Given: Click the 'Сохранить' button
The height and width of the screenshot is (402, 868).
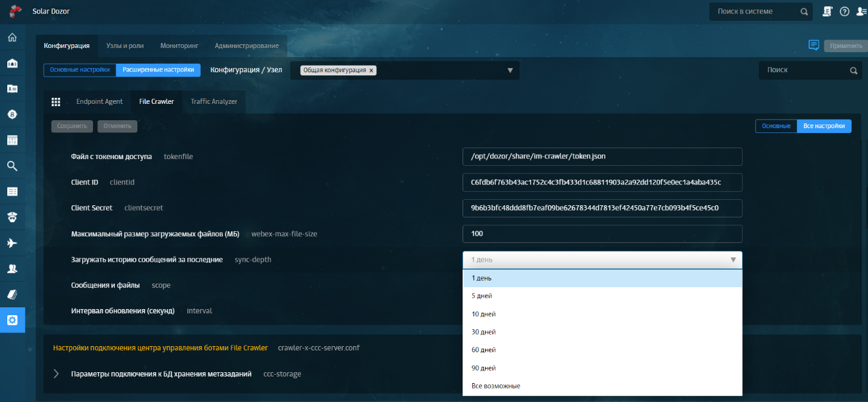Looking at the screenshot, I should [x=72, y=126].
